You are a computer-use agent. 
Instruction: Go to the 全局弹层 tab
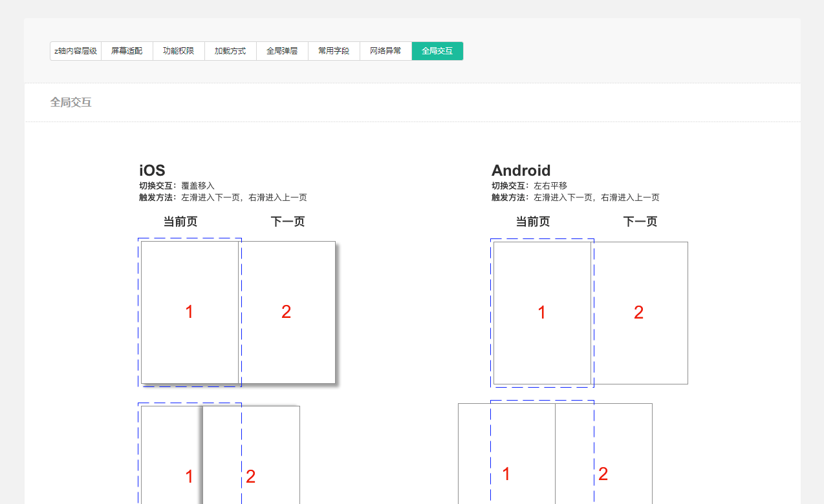[x=282, y=51]
